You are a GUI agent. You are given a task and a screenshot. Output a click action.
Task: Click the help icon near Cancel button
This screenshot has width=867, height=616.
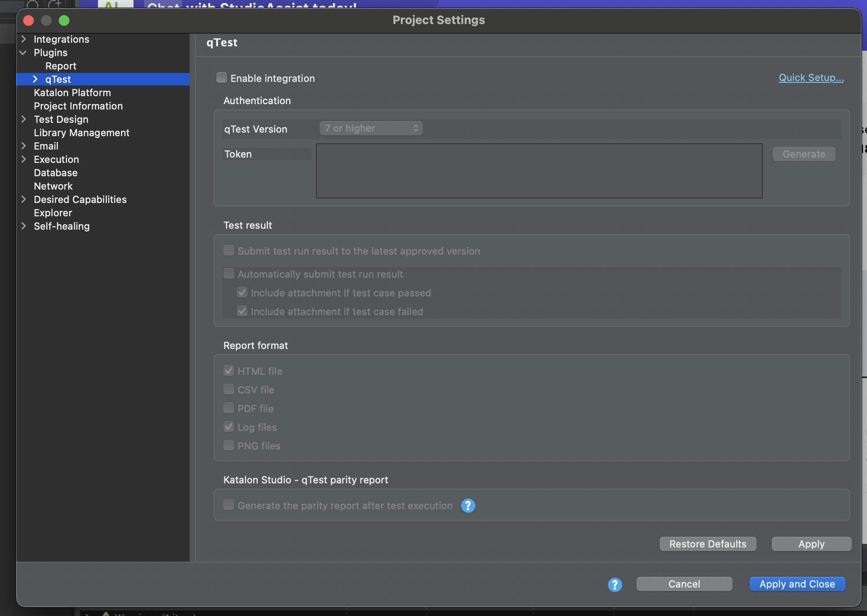click(x=615, y=584)
